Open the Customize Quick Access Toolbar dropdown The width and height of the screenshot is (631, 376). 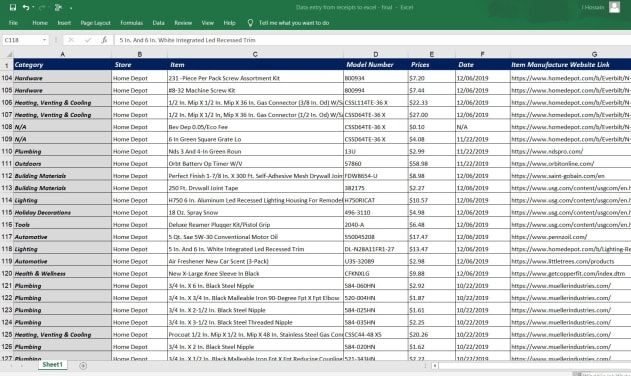pos(71,8)
